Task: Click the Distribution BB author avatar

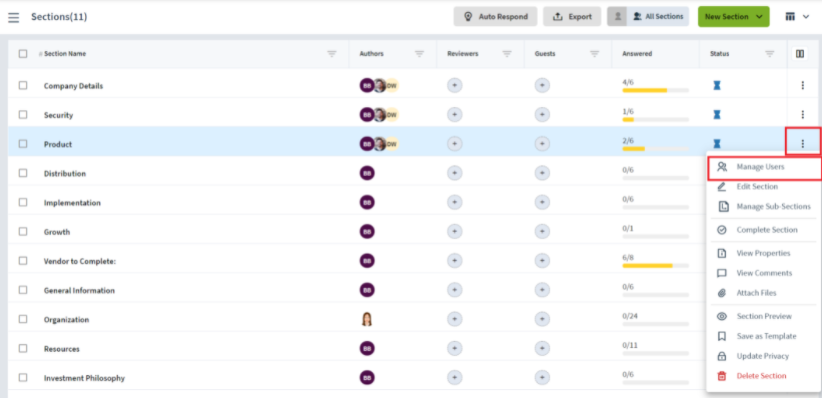Action: (367, 173)
